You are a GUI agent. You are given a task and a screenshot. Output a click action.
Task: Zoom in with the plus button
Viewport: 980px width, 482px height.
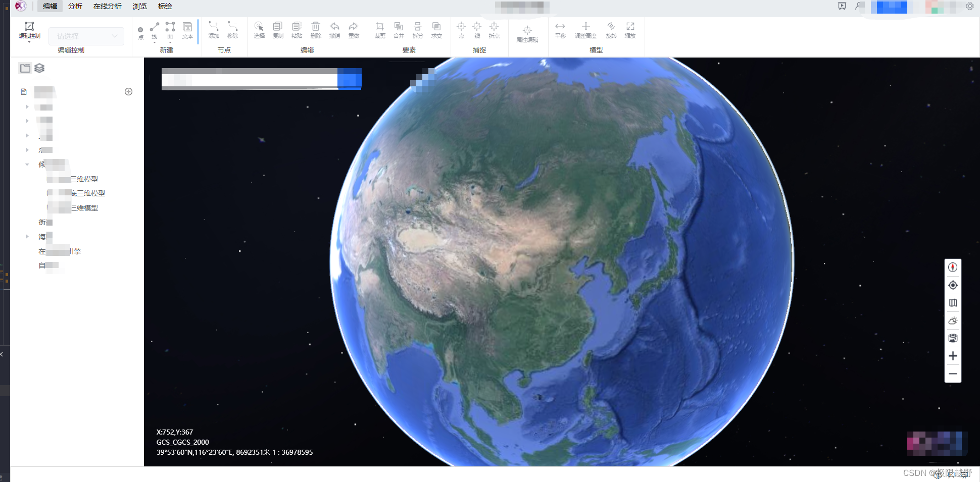point(953,356)
